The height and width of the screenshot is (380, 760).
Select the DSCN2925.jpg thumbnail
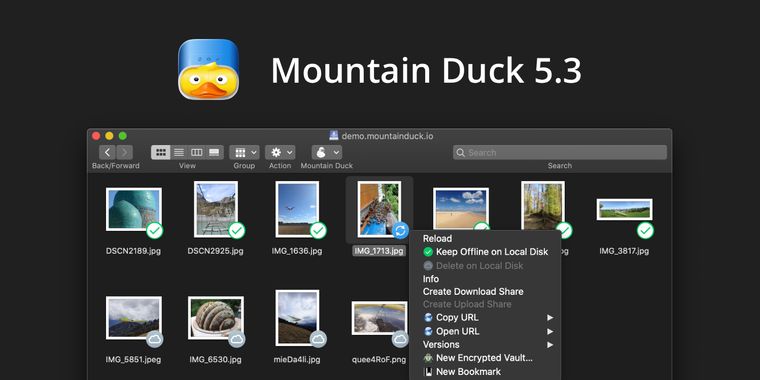click(216, 209)
